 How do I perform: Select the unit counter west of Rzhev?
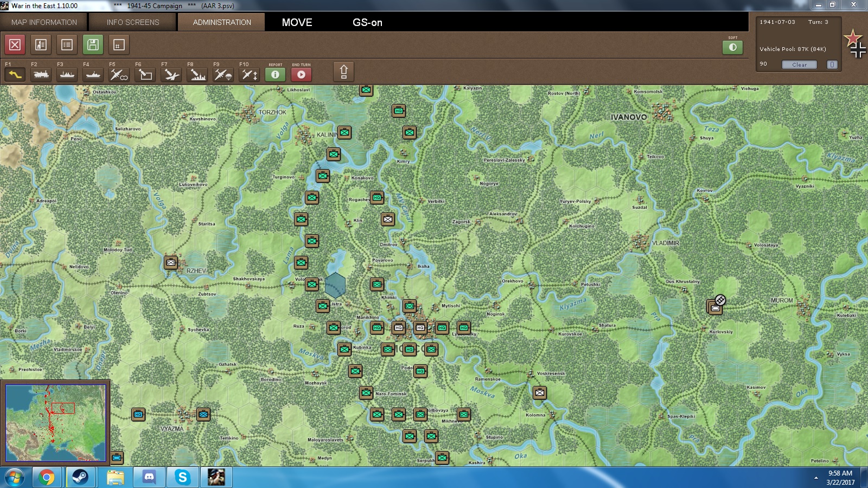pos(171,263)
